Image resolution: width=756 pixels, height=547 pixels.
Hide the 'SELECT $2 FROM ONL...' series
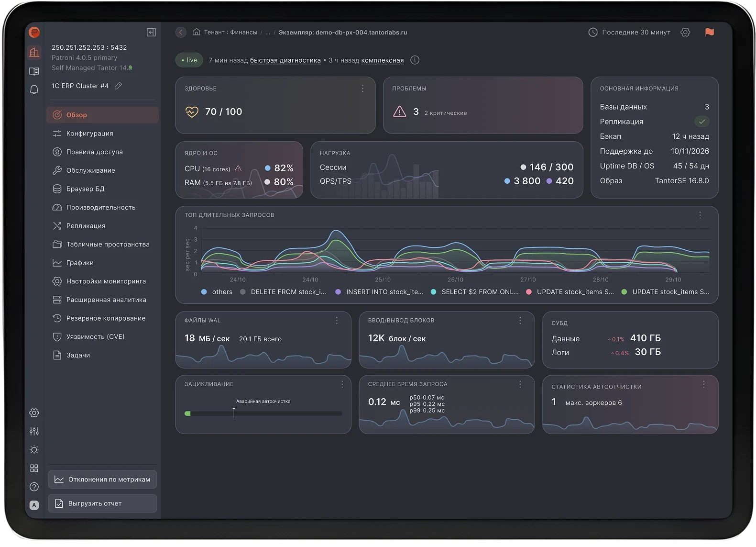tap(475, 292)
